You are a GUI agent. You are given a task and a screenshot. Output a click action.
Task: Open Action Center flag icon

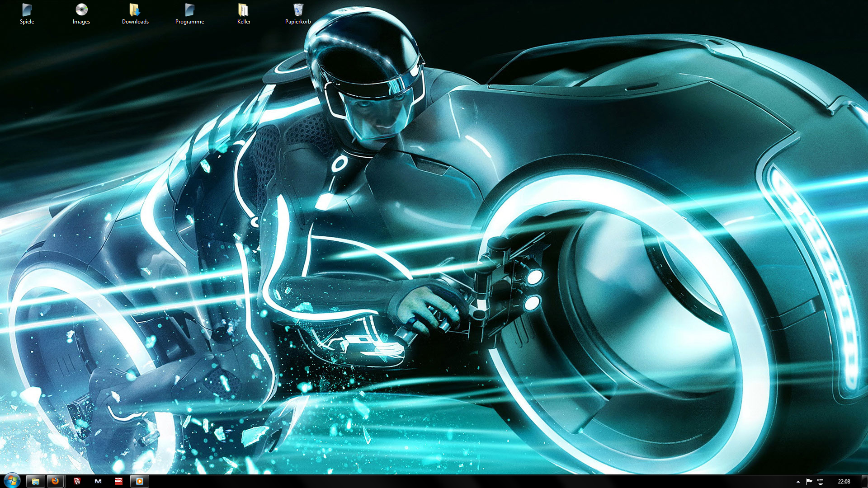(809, 482)
